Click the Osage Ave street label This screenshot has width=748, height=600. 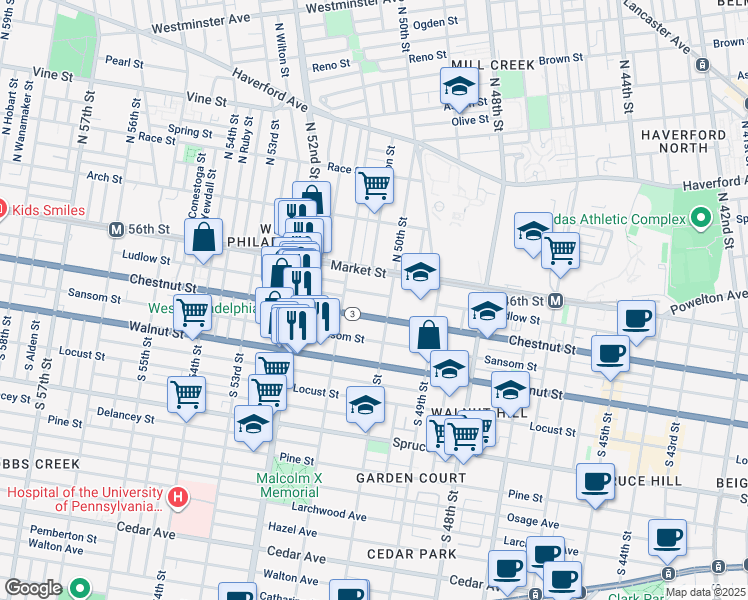point(533,521)
